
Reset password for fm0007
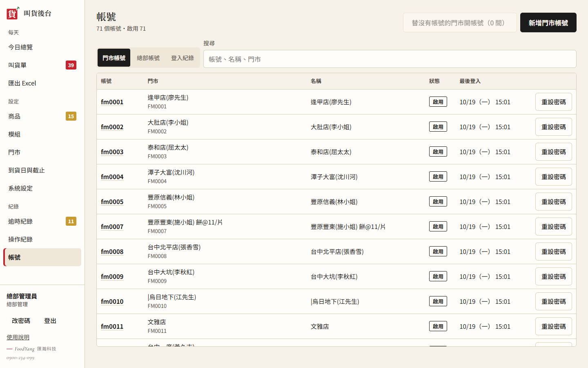554,227
